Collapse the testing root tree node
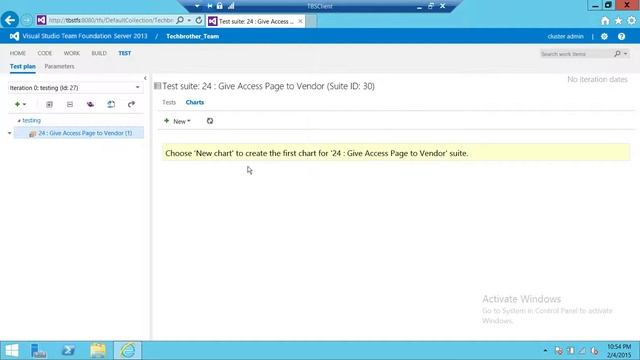The height and width of the screenshot is (360, 640). pyautogui.click(x=19, y=121)
